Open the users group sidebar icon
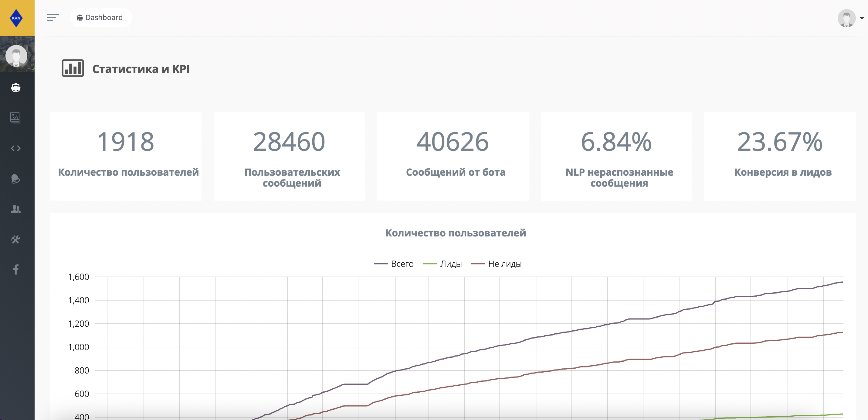 (x=16, y=209)
